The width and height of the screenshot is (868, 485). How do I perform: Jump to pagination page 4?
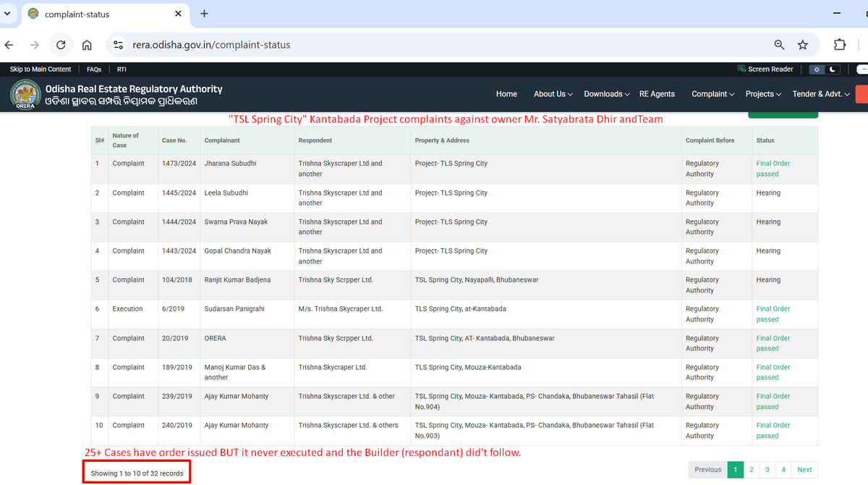coord(783,470)
